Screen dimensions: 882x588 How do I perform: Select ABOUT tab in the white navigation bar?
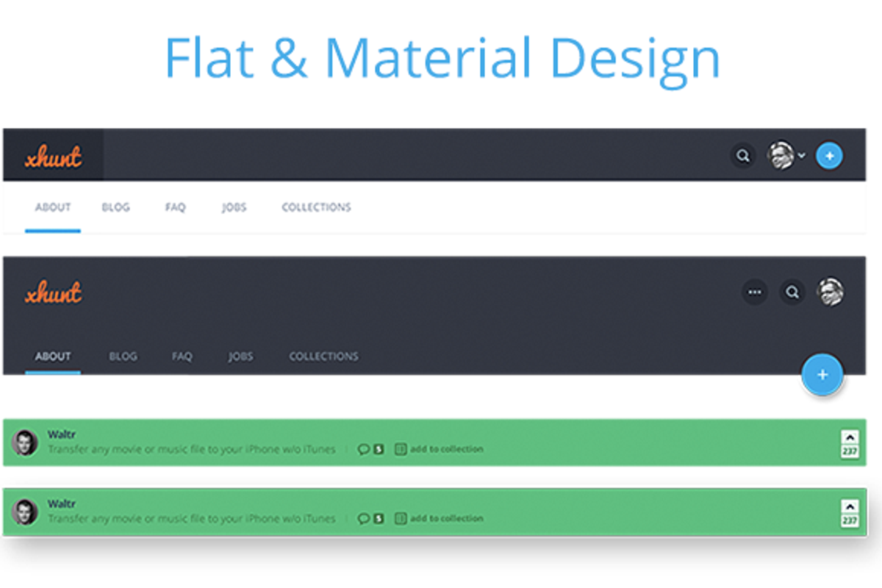pyautogui.click(x=53, y=207)
